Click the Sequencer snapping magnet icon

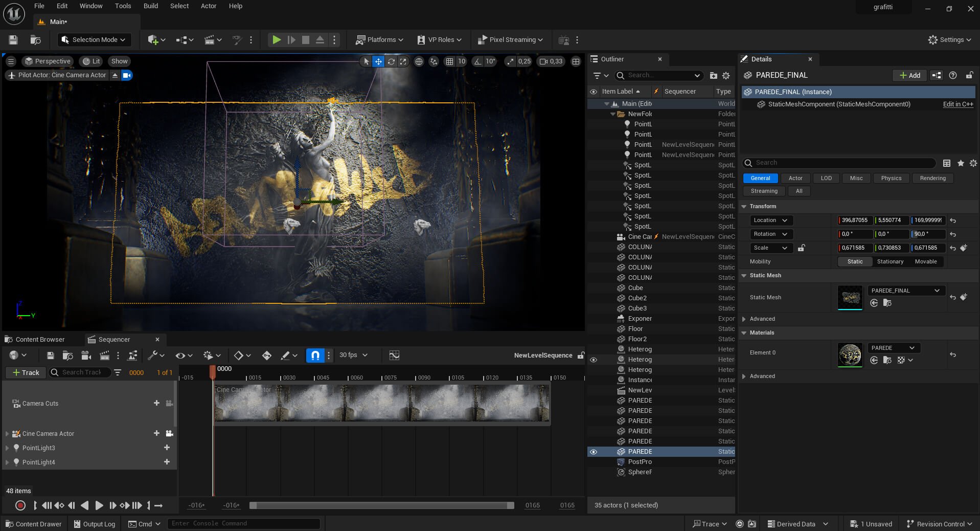[x=315, y=355]
